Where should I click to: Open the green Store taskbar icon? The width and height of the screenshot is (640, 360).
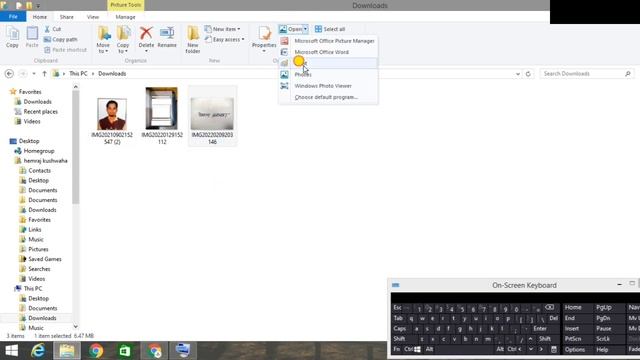(125, 351)
